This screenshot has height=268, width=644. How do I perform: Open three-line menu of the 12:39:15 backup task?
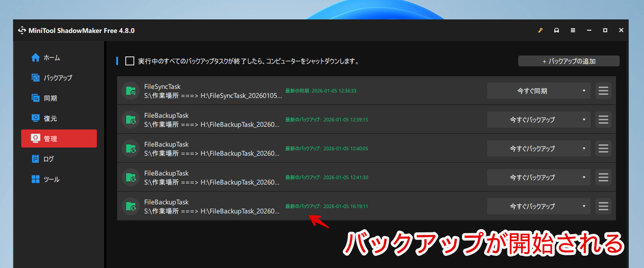point(603,120)
